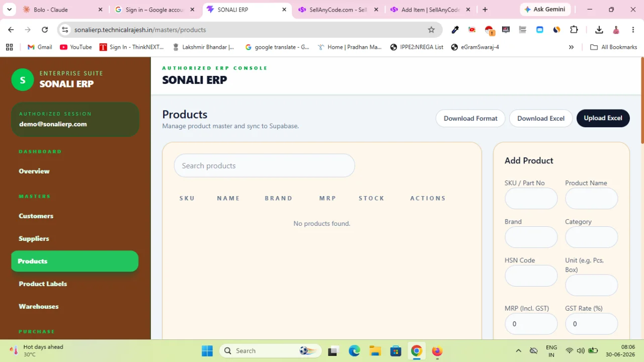Screen dimensions: 644x362
Task: Open Microsoft Edge from the taskbar
Action: coord(354,351)
